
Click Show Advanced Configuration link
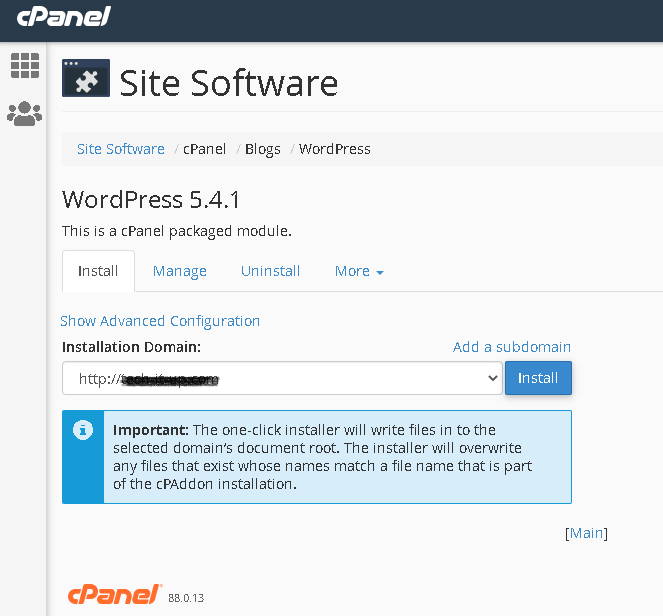(x=160, y=321)
